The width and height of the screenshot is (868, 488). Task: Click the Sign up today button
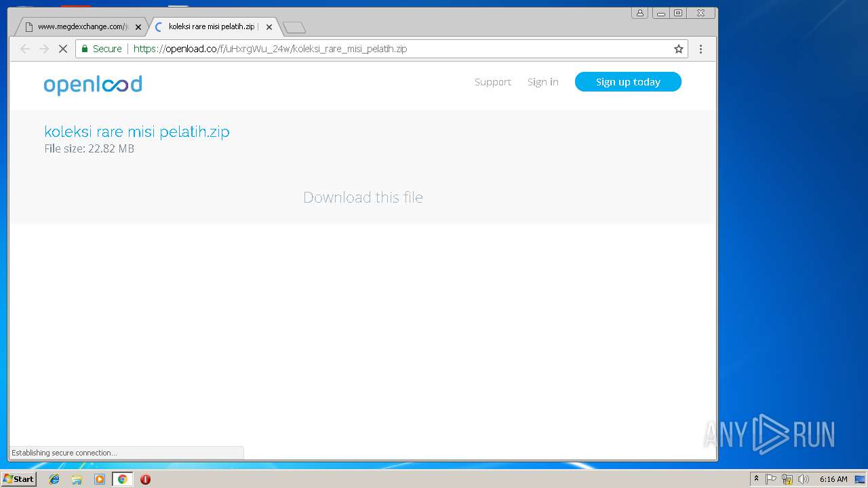[628, 82]
